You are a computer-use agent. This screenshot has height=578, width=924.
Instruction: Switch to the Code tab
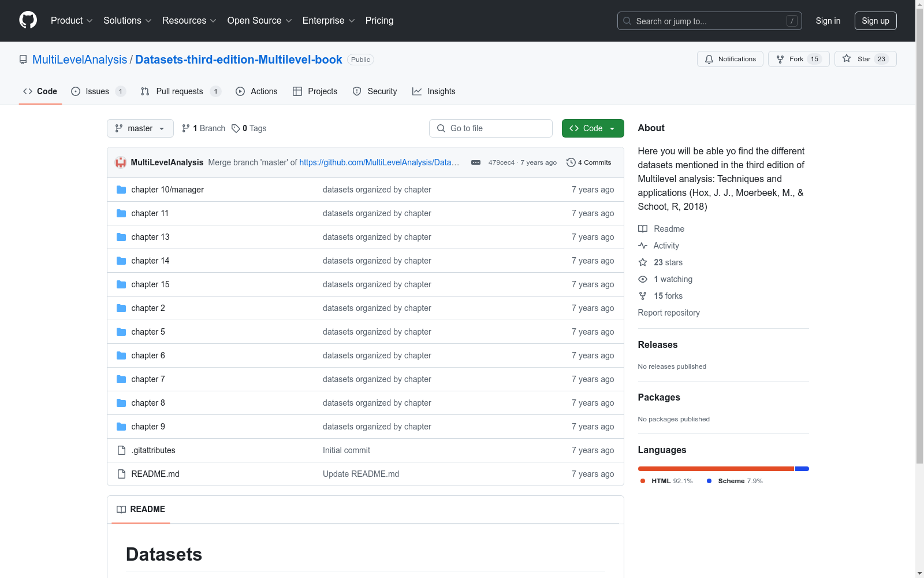[40, 91]
